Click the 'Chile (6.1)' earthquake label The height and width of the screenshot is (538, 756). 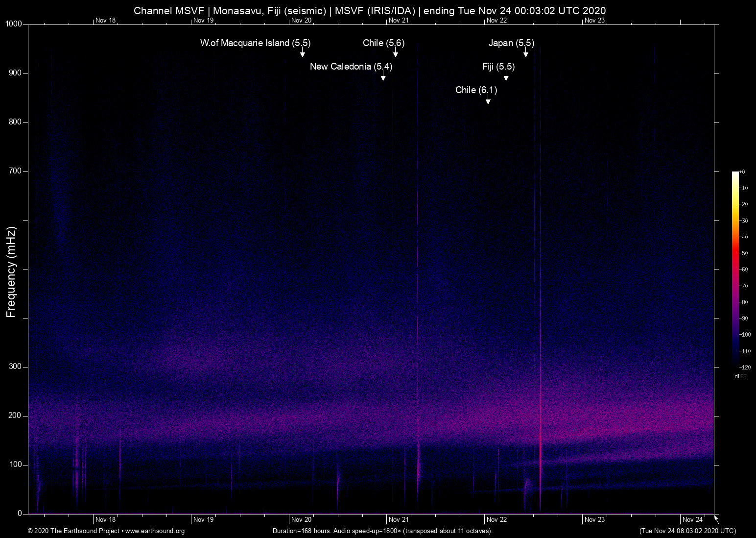pyautogui.click(x=476, y=90)
